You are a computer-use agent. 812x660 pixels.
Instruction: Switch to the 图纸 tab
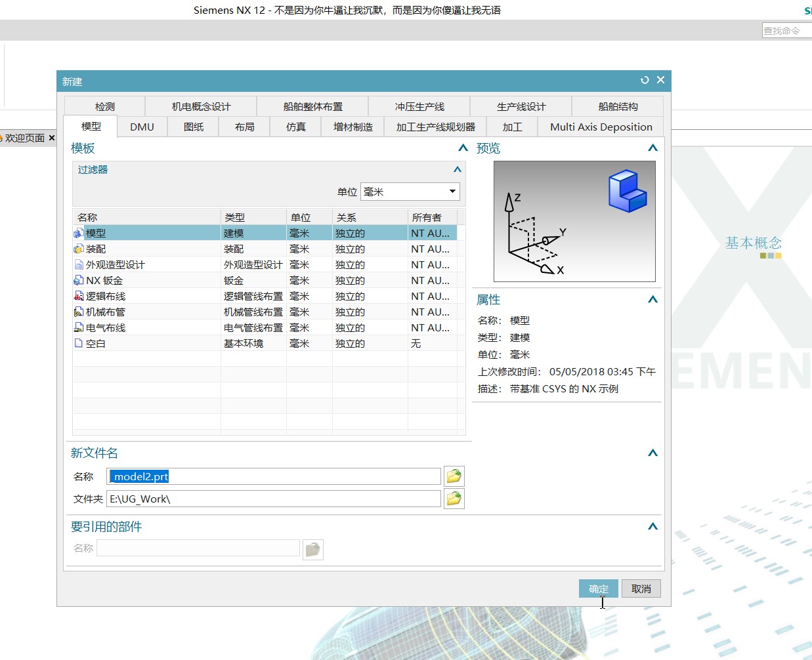(x=194, y=127)
